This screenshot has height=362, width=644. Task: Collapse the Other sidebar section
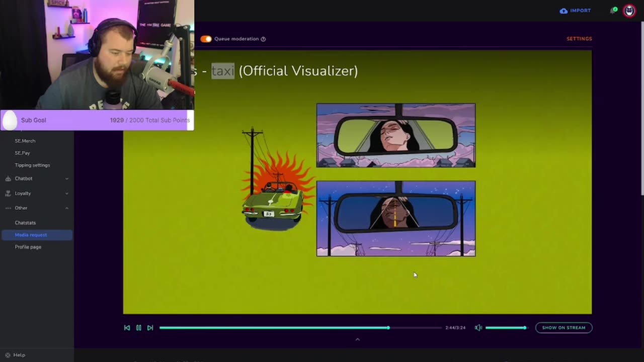(37, 208)
